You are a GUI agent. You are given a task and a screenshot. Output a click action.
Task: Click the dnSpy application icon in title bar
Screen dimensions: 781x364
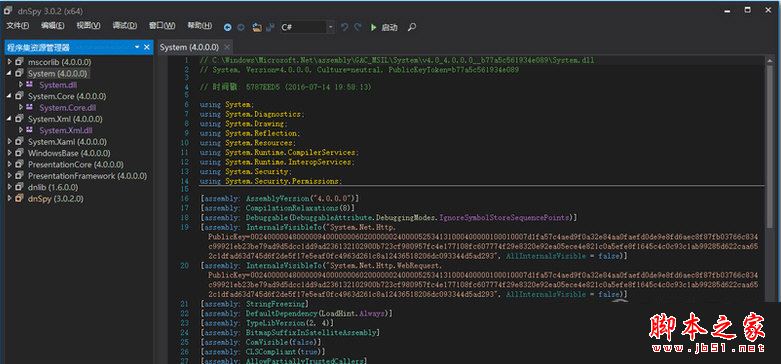point(8,10)
